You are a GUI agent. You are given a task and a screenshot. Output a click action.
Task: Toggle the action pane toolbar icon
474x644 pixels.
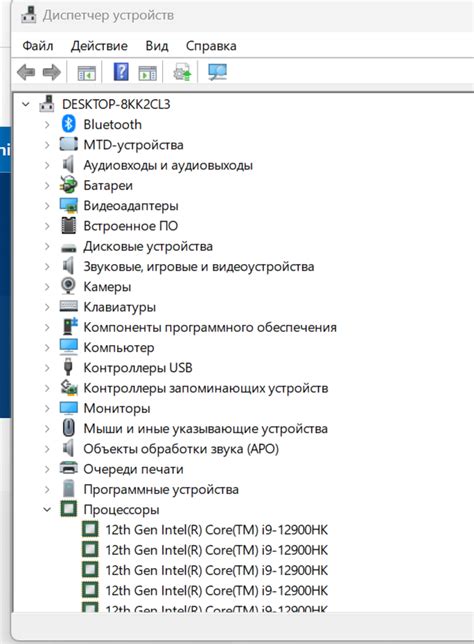(x=147, y=73)
